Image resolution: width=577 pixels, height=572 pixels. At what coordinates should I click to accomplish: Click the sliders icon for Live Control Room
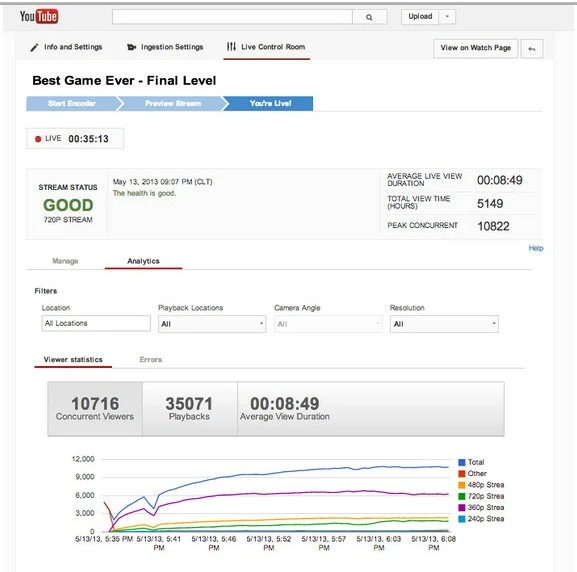click(231, 46)
